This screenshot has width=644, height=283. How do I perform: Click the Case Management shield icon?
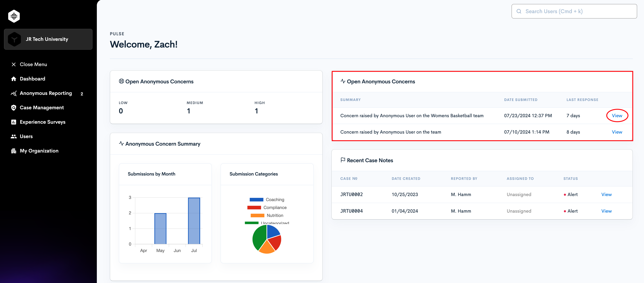[14, 107]
